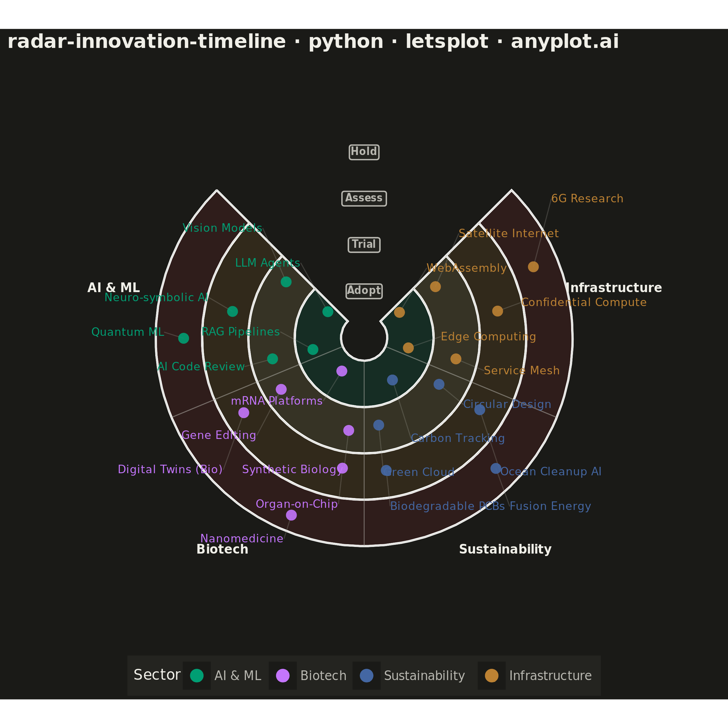The image size is (728, 728).
Task: Select the Trial ring label
Action: [x=364, y=245]
